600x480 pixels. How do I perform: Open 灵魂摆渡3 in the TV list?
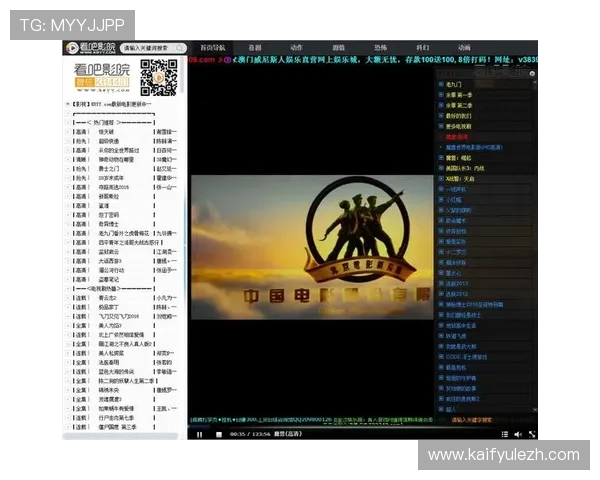(110, 399)
